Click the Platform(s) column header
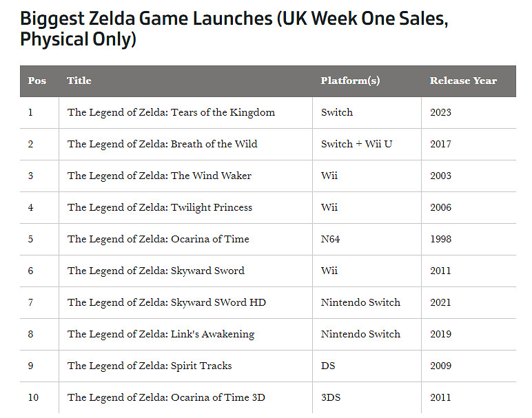The image size is (532, 418). (350, 81)
